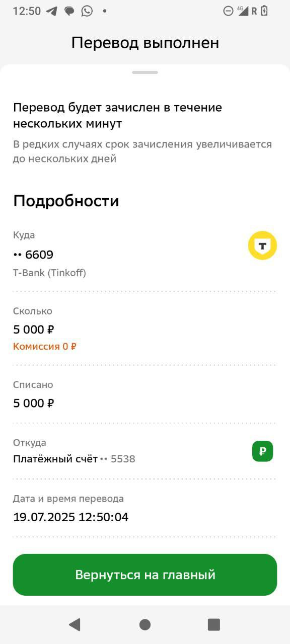Grab the bottom sheet drag handle

145,72
